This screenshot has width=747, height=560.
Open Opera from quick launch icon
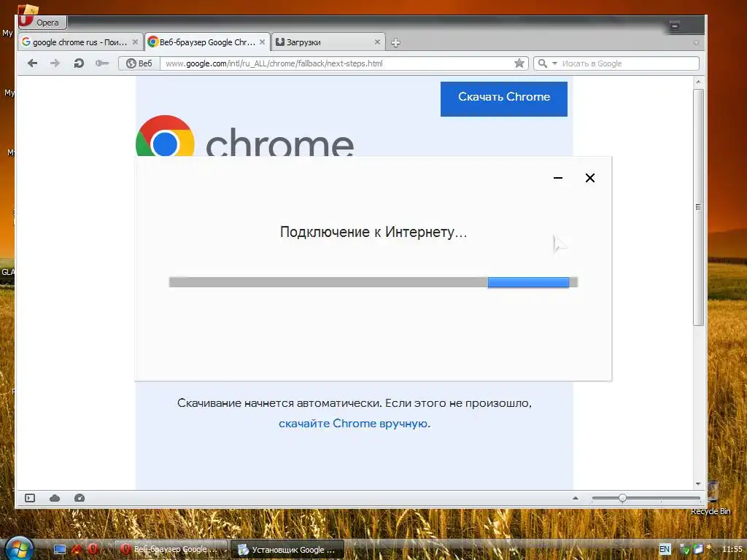tap(93, 549)
